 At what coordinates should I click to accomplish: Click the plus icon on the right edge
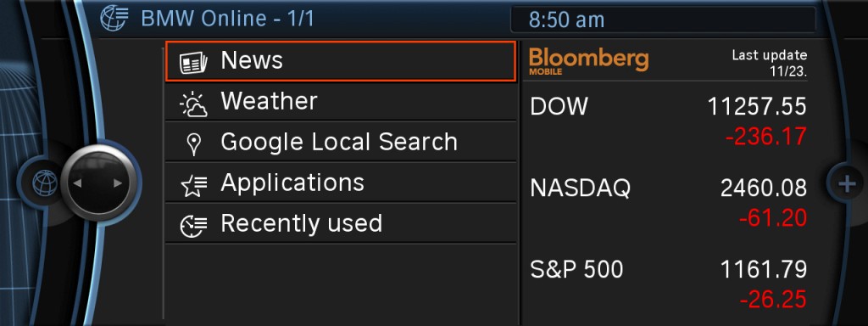(847, 183)
